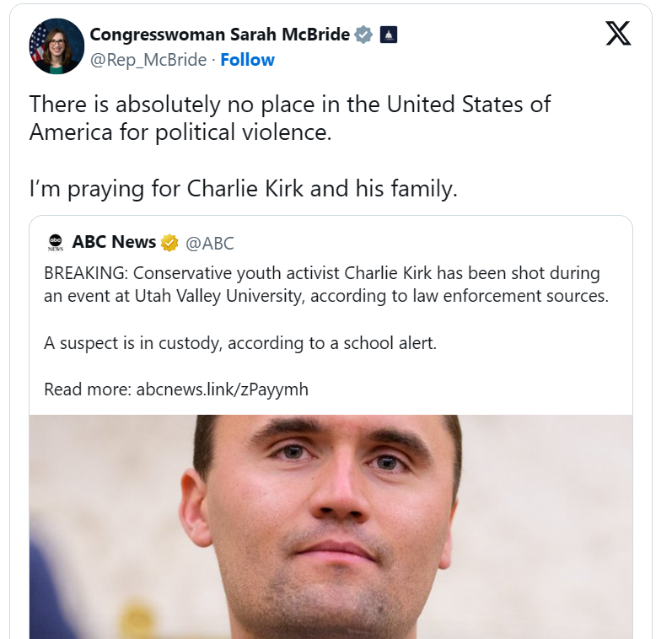Follow Congresswoman Sarah McBride
This screenshot has width=672, height=639.
tap(247, 60)
